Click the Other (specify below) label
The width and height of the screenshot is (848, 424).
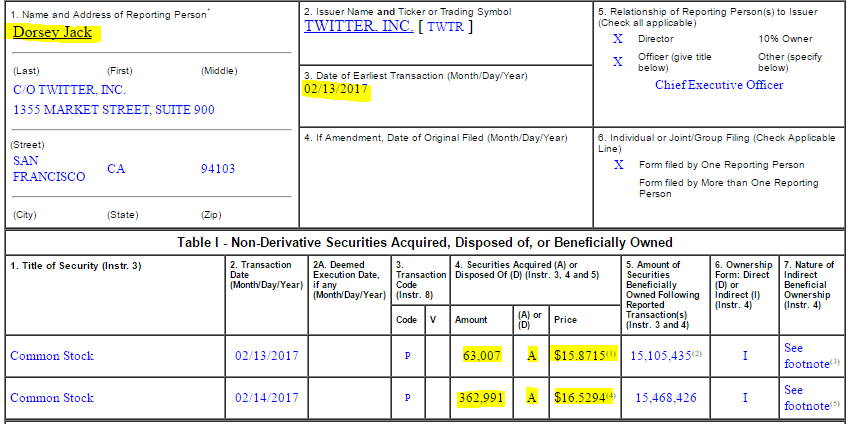[x=790, y=62]
